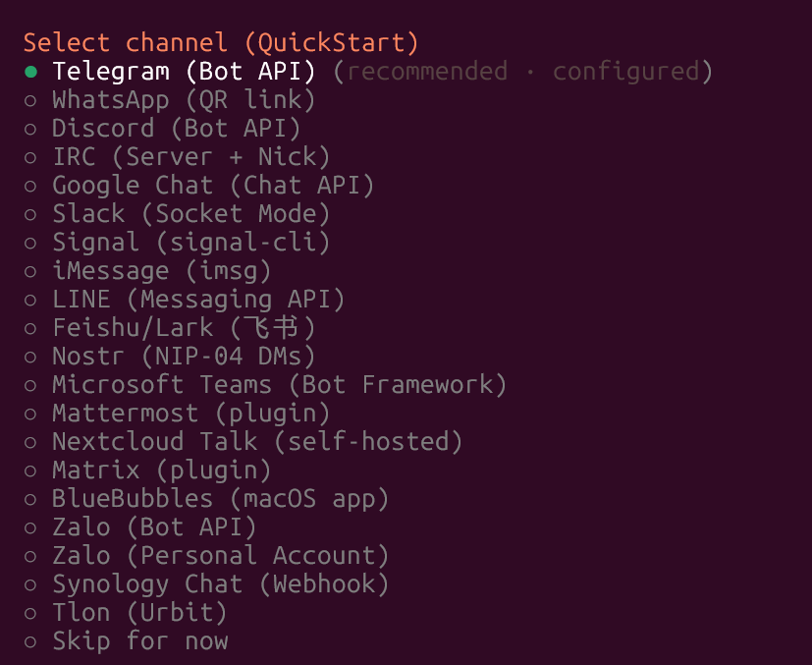The image size is (812, 665).
Task: Select Nostr (NIP-04 DMs) entry
Action: (184, 357)
